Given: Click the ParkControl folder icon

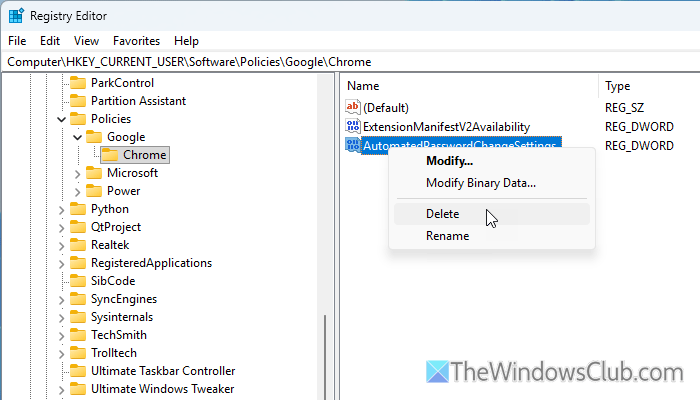Looking at the screenshot, I should point(78,83).
